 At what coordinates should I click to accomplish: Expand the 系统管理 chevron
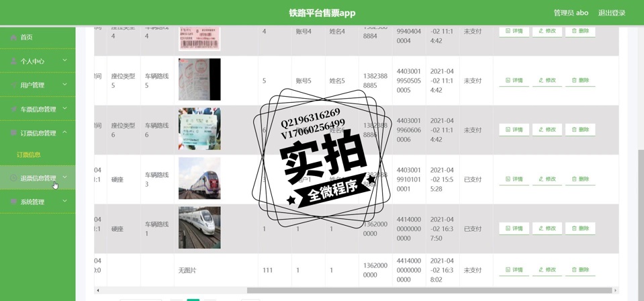[65, 202]
